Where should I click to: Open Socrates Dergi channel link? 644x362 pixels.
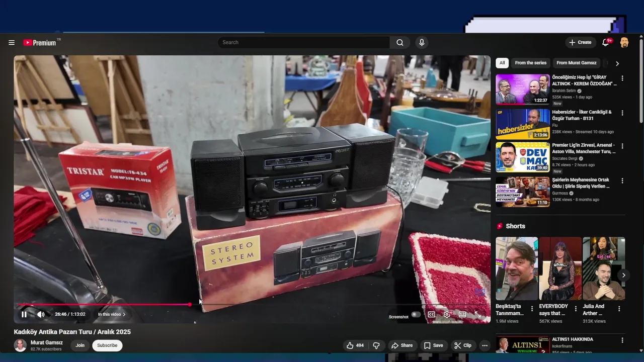click(566, 158)
